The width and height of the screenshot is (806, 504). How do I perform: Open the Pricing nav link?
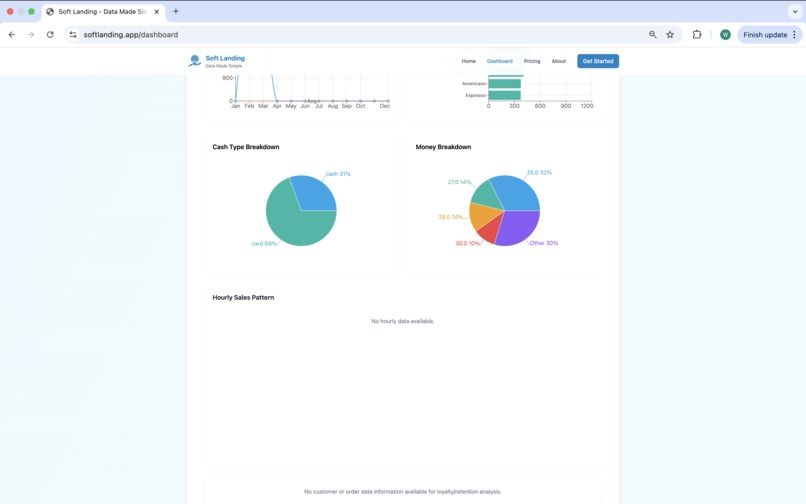pos(532,61)
